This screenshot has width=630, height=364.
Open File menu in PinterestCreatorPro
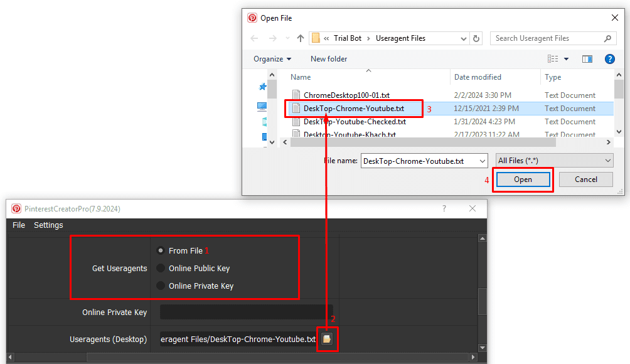point(18,225)
